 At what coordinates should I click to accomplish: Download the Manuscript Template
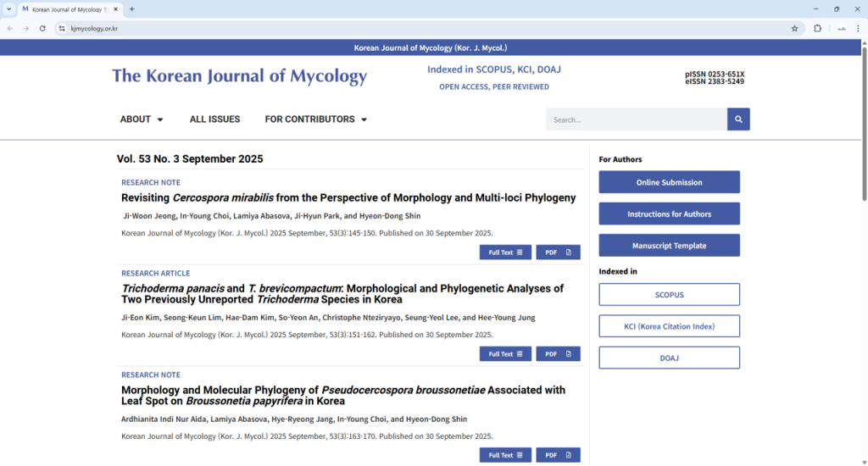(669, 246)
